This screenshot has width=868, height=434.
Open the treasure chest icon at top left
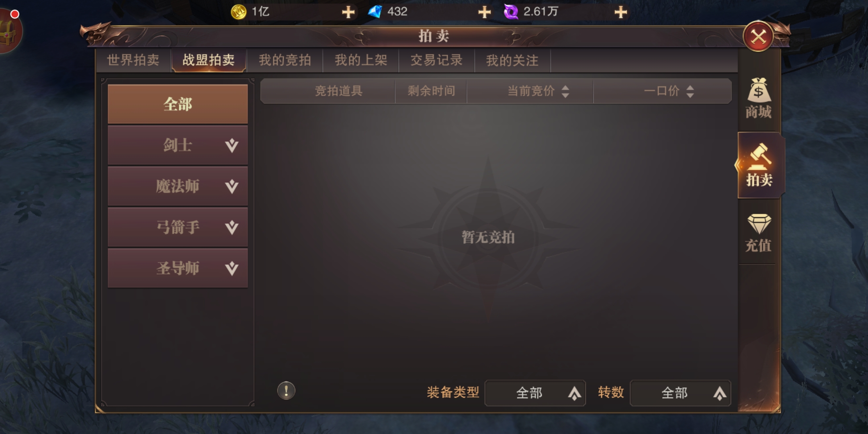point(9,31)
